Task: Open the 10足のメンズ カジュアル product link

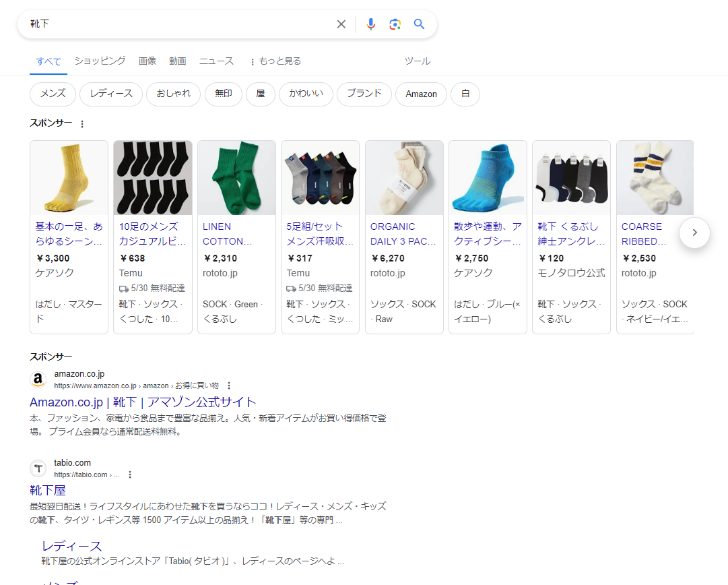Action: pos(152,234)
